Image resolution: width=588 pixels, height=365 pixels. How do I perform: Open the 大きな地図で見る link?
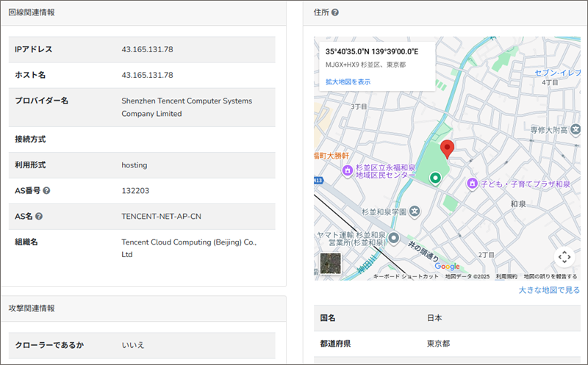[x=548, y=290]
